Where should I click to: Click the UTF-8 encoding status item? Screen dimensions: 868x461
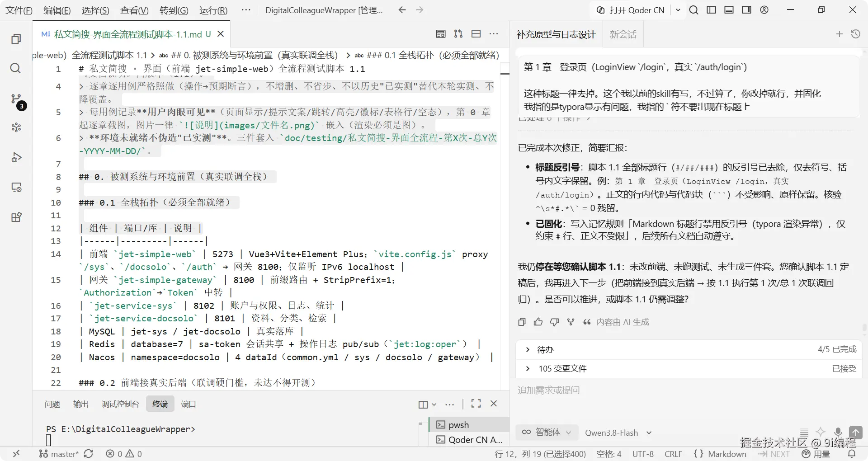point(643,454)
